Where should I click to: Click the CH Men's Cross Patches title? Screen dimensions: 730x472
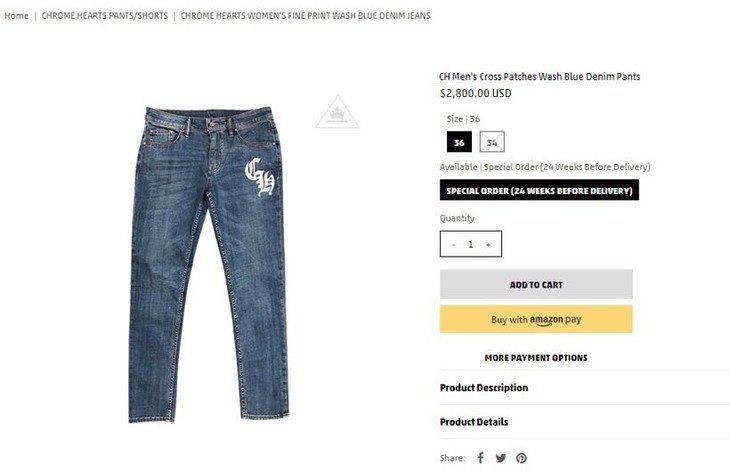[540, 76]
